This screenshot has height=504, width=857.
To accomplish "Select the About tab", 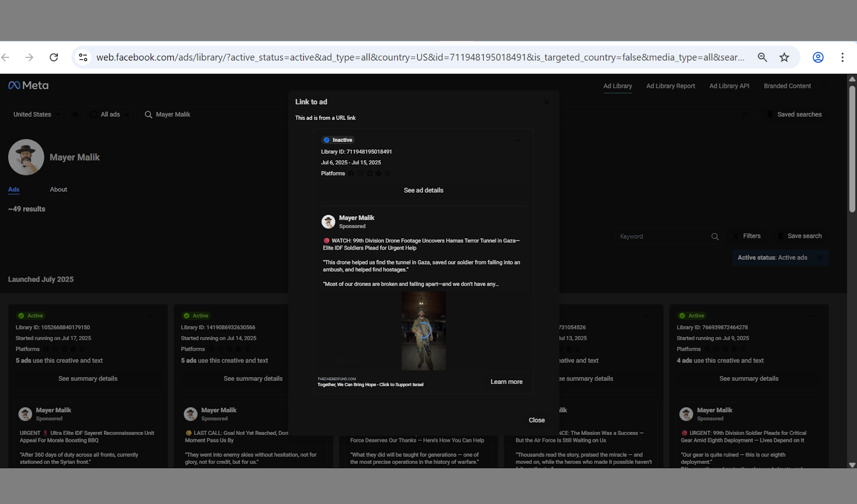I will point(58,190).
